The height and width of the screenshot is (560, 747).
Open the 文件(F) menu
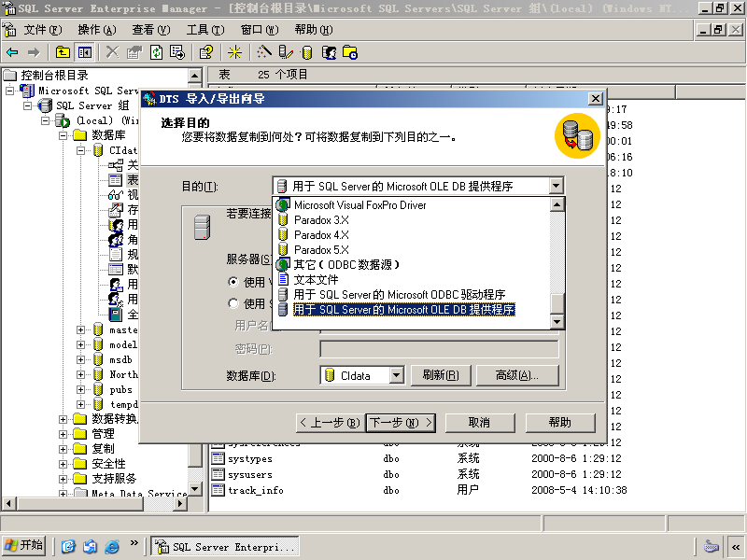[x=43, y=30]
